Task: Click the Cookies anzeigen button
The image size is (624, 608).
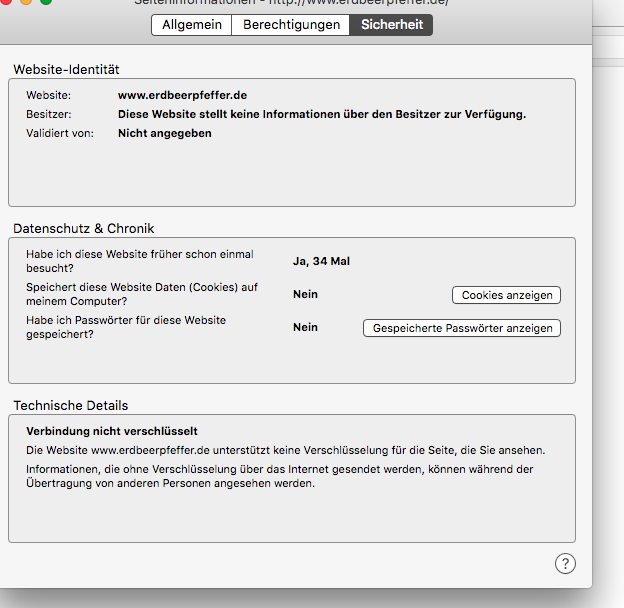Action: tap(506, 295)
